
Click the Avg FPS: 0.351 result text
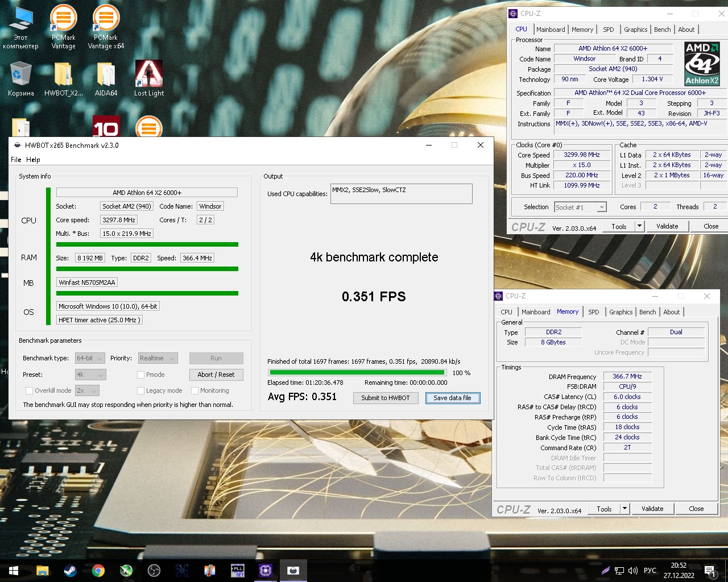point(302,397)
